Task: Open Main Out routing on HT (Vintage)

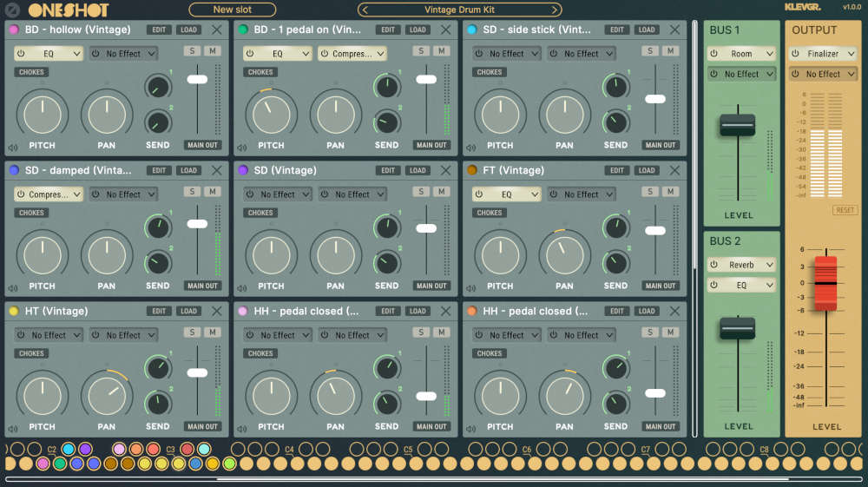Action: coord(202,426)
